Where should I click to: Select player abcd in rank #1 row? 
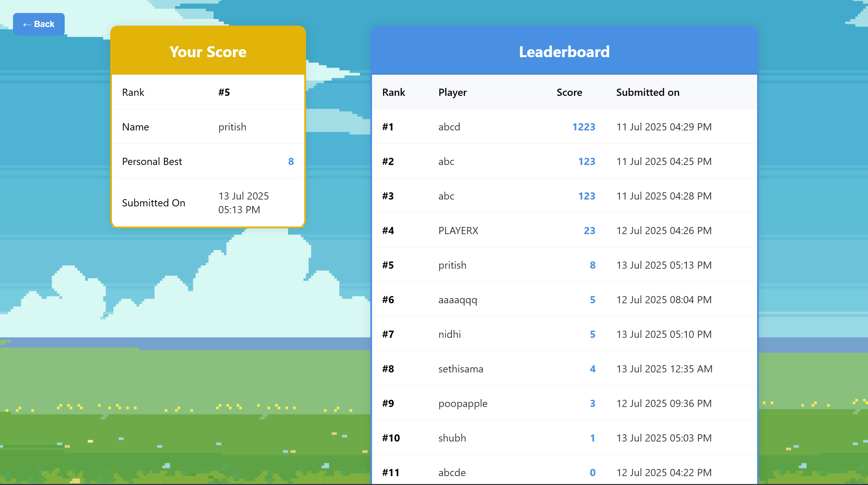[449, 127]
